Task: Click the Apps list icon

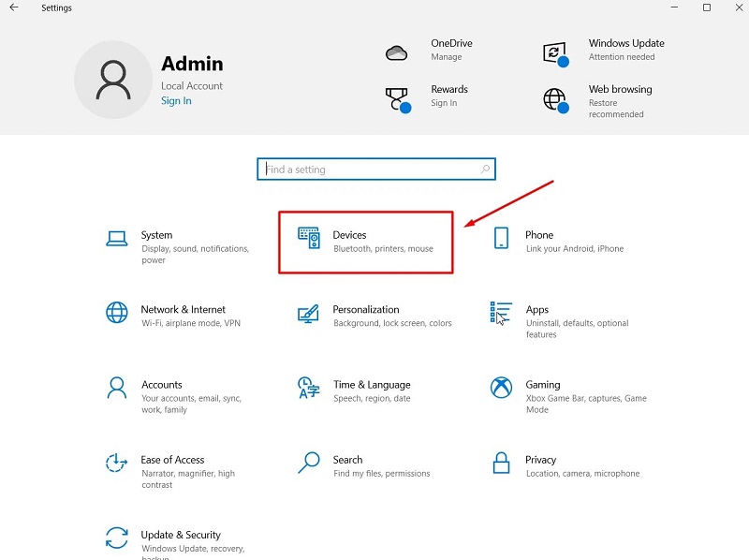Action: click(501, 313)
